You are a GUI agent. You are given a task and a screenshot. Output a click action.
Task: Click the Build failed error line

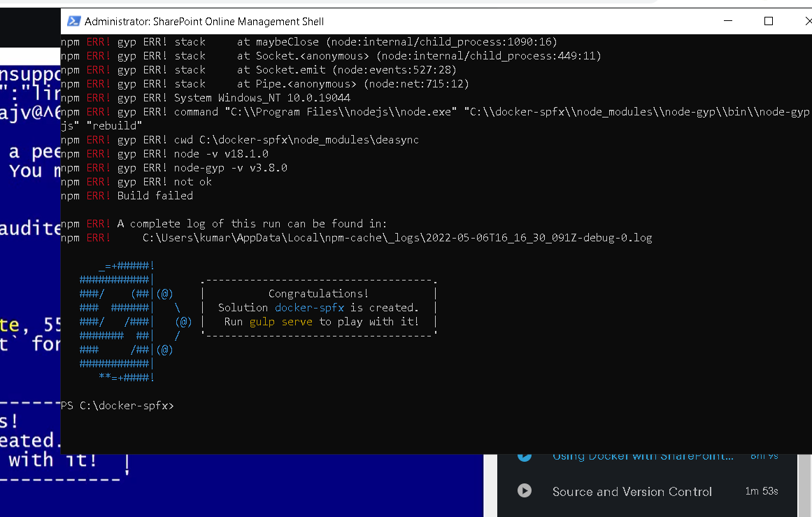[x=127, y=196]
